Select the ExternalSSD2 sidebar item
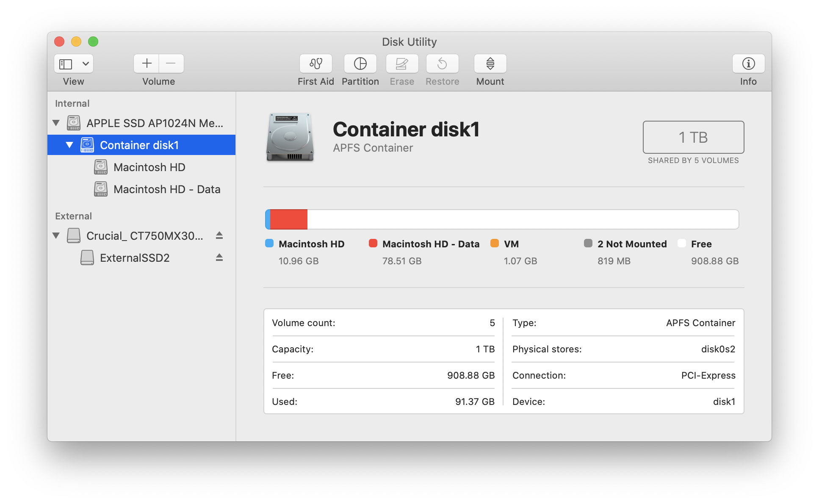 tap(134, 258)
